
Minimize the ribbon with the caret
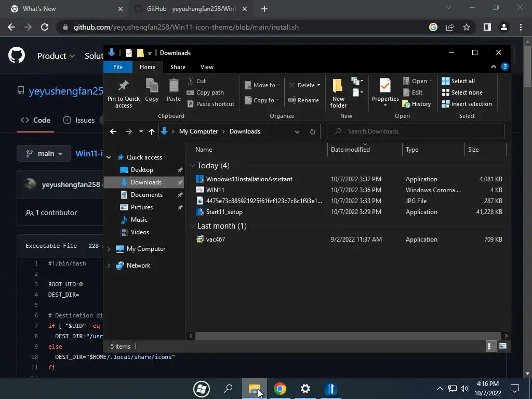click(494, 67)
